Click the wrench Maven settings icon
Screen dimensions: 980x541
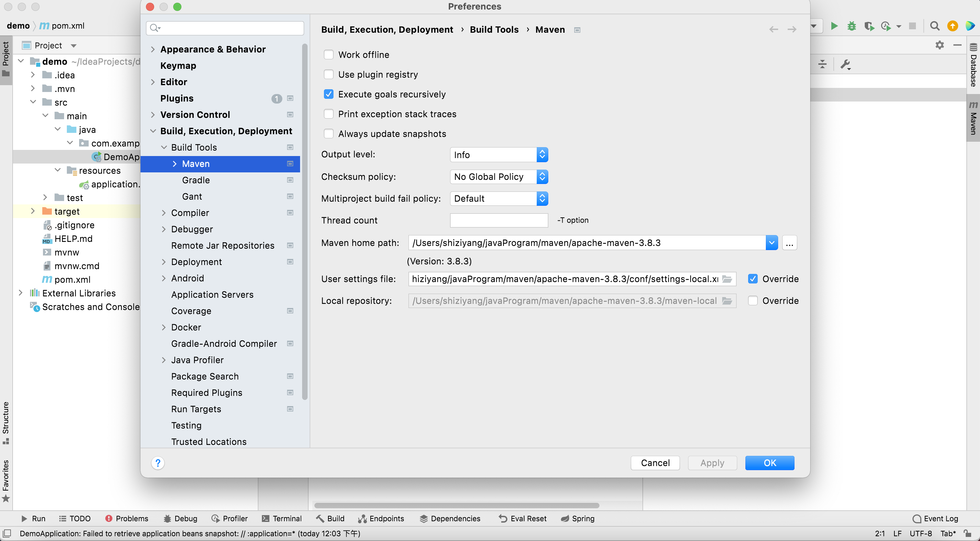click(845, 64)
